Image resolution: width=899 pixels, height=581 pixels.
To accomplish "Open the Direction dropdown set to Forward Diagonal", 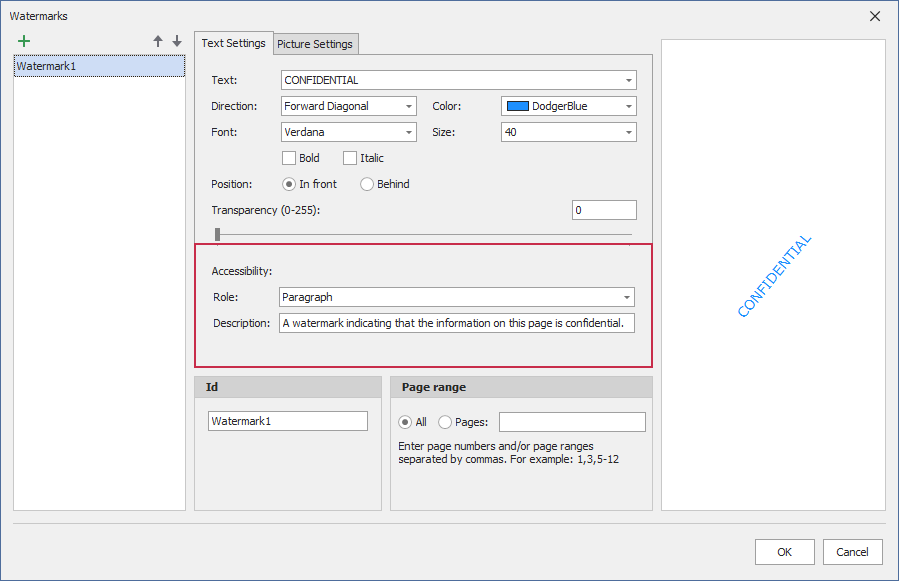I will [407, 106].
